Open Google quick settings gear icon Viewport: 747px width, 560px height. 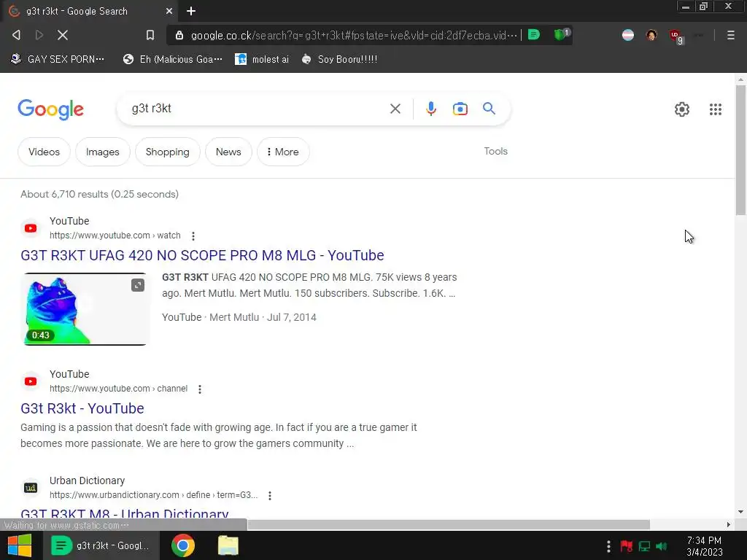682,109
